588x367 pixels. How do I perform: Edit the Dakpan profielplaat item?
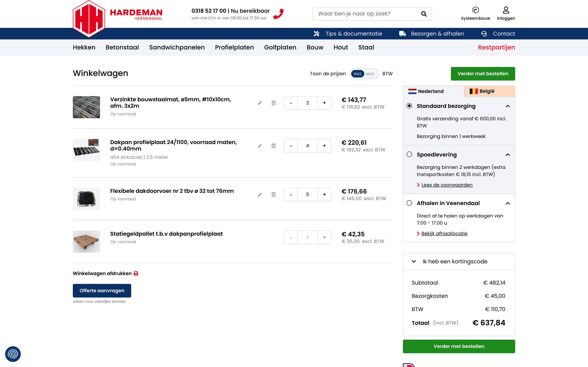point(260,146)
